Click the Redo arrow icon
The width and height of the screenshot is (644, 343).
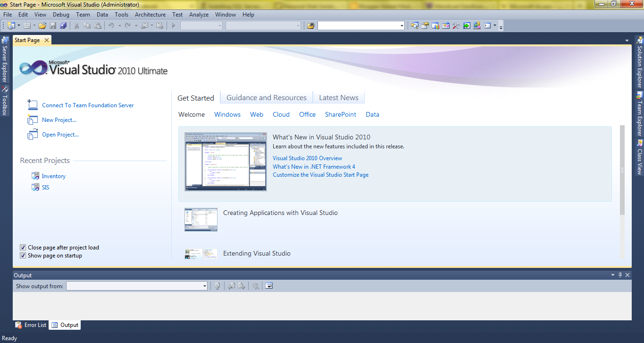pyautogui.click(x=127, y=26)
